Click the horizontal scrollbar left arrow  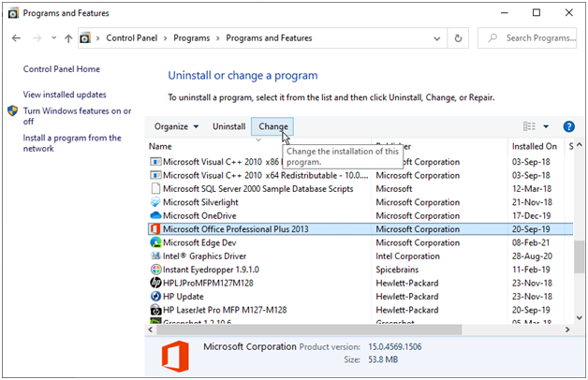(x=151, y=329)
